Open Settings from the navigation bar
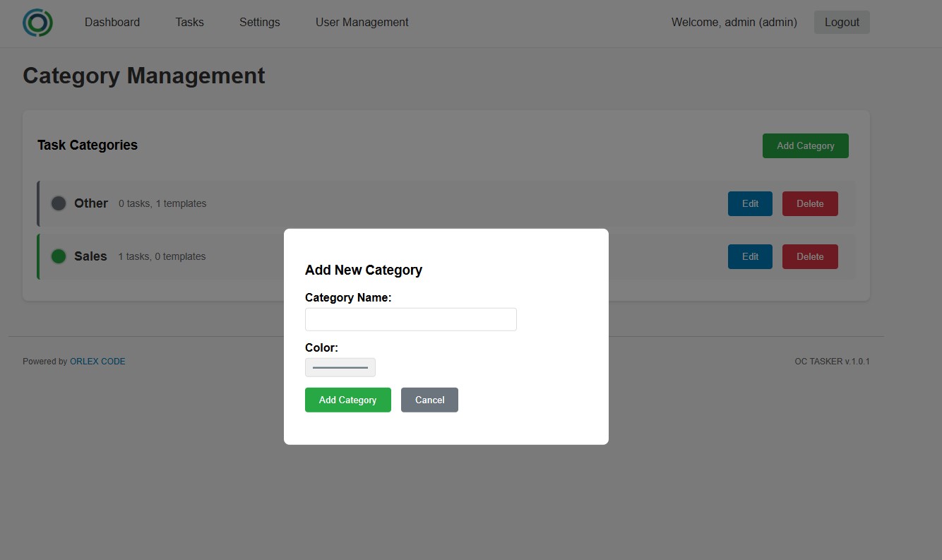This screenshot has width=942, height=560. pyautogui.click(x=259, y=23)
